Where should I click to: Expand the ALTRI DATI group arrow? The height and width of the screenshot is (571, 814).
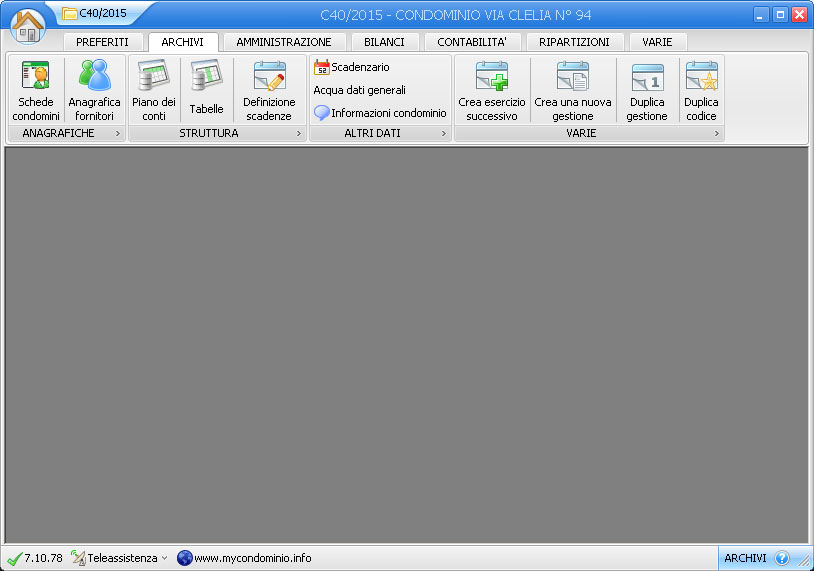click(x=444, y=133)
